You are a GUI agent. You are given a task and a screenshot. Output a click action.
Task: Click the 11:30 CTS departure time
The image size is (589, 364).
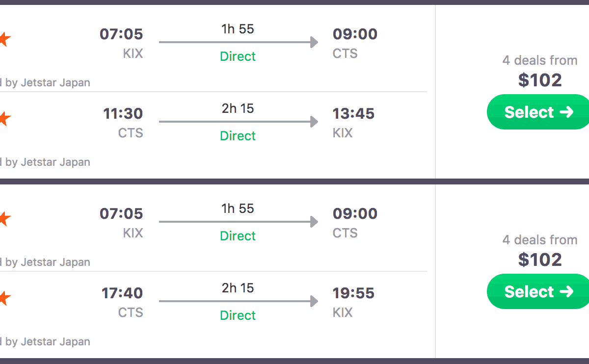[x=123, y=114]
